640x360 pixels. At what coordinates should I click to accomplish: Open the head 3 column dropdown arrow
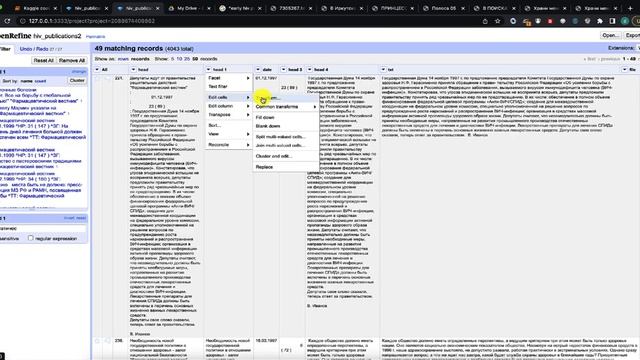click(284, 70)
